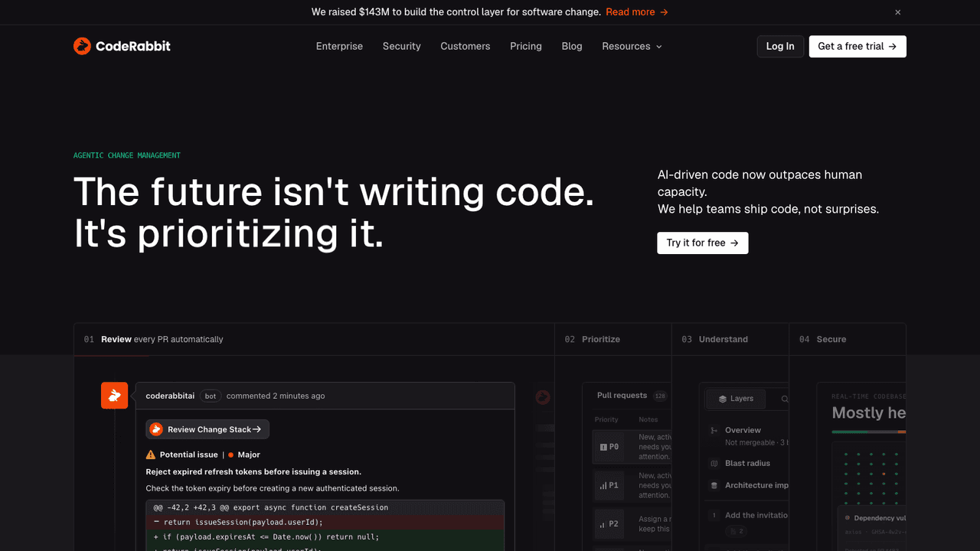The width and height of the screenshot is (980, 551).
Task: Switch to the 04 Secure tab
Action: tap(848, 339)
